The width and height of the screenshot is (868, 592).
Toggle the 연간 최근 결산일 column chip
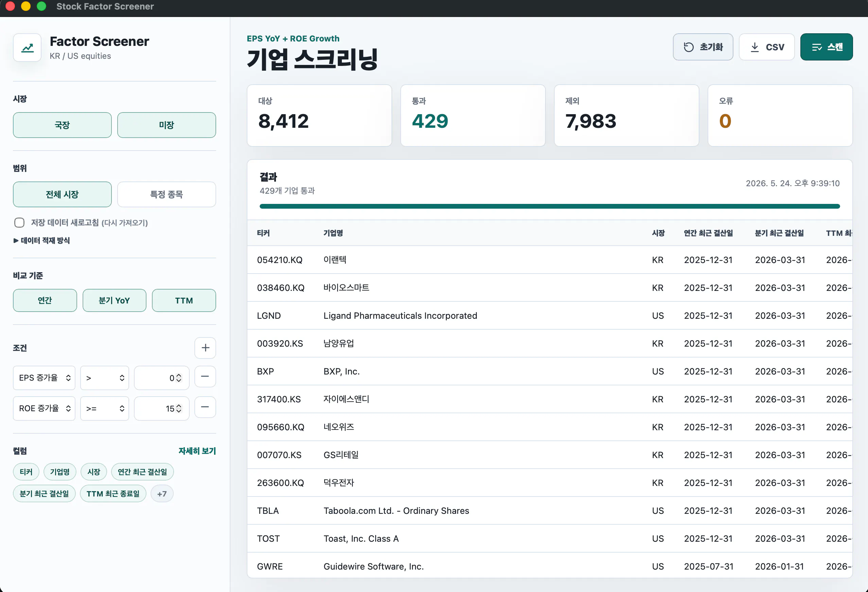pos(142,472)
